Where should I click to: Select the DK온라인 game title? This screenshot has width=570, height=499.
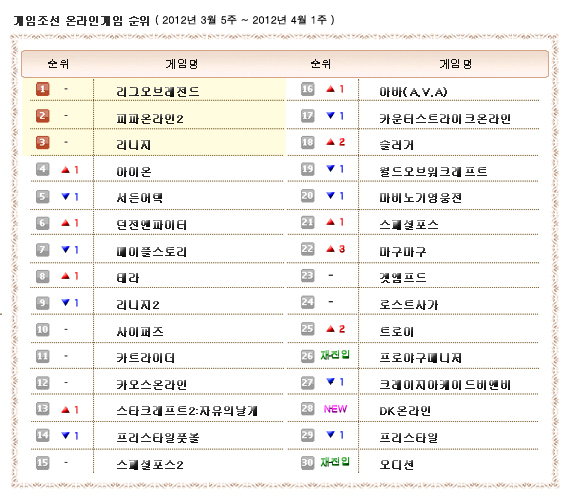pos(405,411)
